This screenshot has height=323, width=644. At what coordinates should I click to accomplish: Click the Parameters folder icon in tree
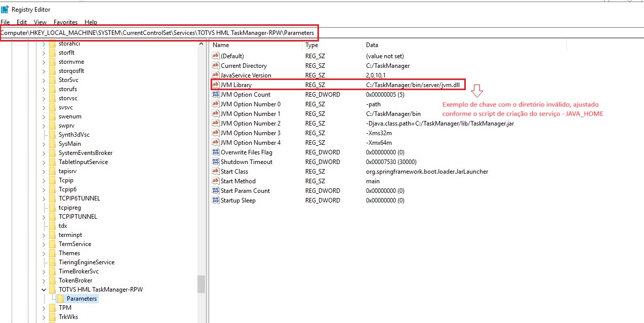click(x=60, y=299)
